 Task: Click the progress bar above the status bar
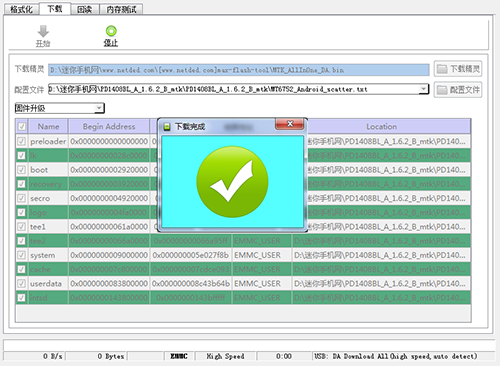pyautogui.click(x=249, y=344)
